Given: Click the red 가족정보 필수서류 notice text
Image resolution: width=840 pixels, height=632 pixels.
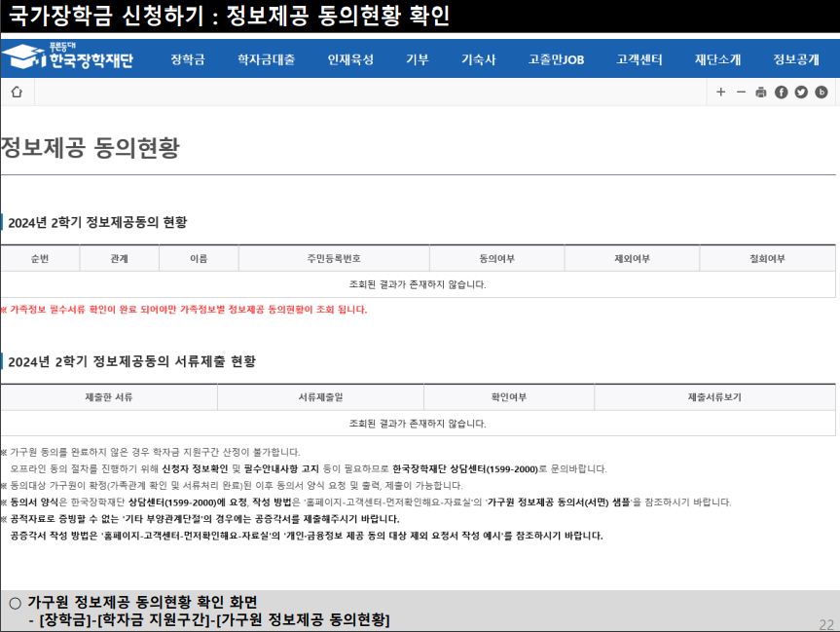Looking at the screenshot, I should point(184,310).
